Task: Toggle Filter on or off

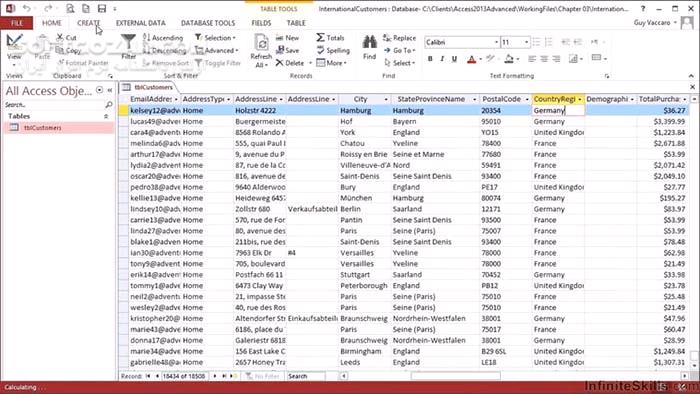Action: point(218,63)
